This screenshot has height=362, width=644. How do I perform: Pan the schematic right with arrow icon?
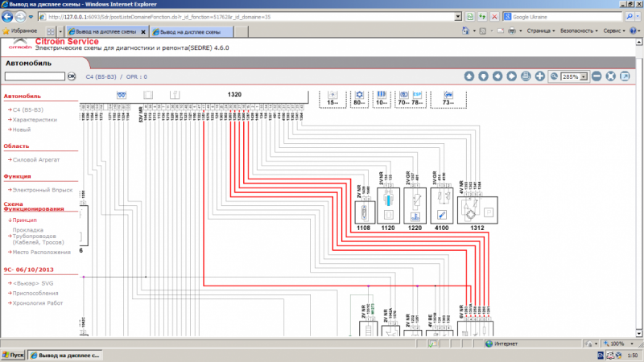click(511, 76)
